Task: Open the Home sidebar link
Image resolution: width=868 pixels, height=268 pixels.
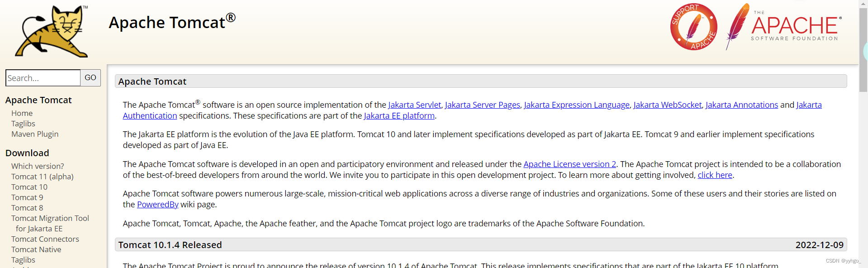Action: click(x=22, y=113)
